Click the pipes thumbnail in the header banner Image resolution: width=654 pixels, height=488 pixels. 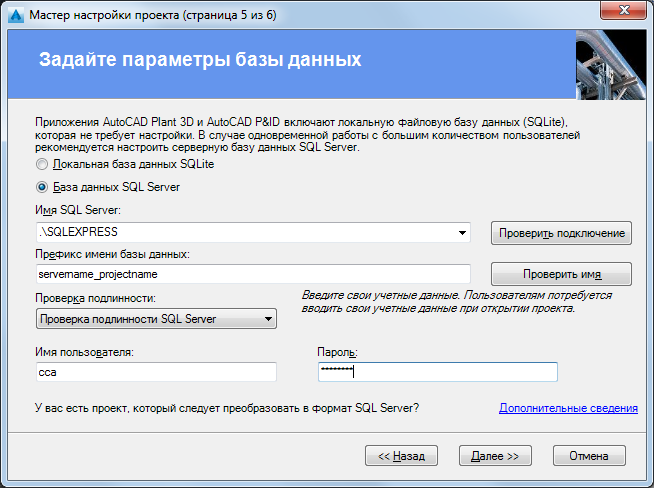(x=611, y=65)
